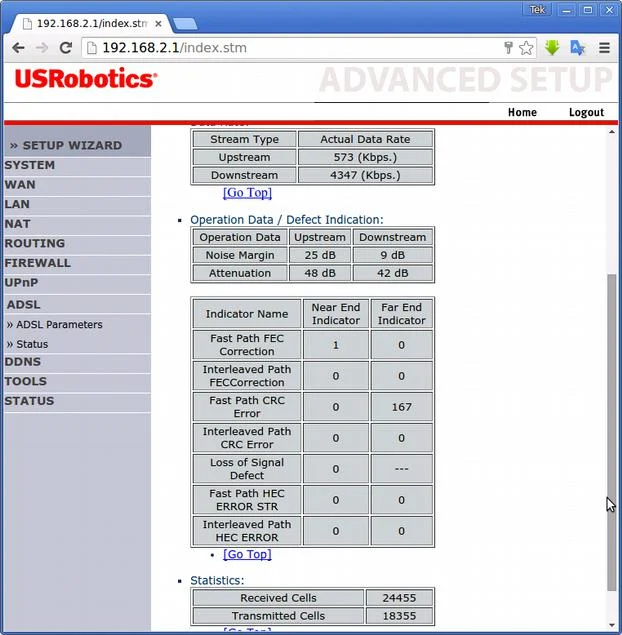Screen dimensions: 622x635
Task: Go back to the previous page
Action: [18, 48]
